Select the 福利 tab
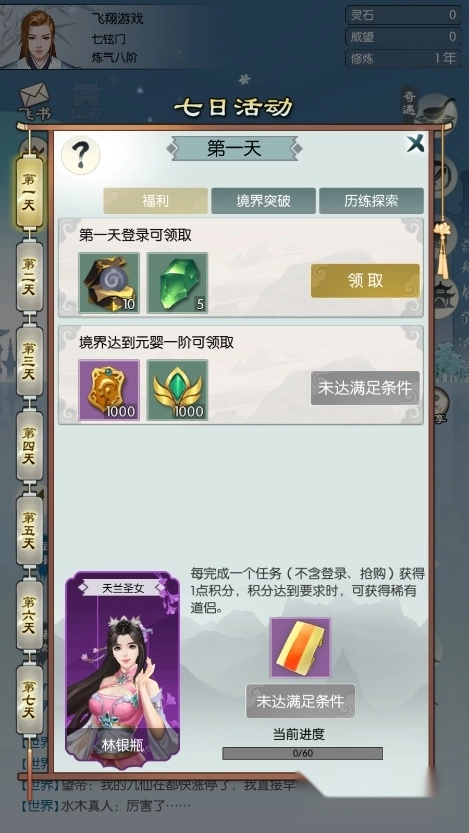Image resolution: width=469 pixels, height=833 pixels. pyautogui.click(x=156, y=201)
